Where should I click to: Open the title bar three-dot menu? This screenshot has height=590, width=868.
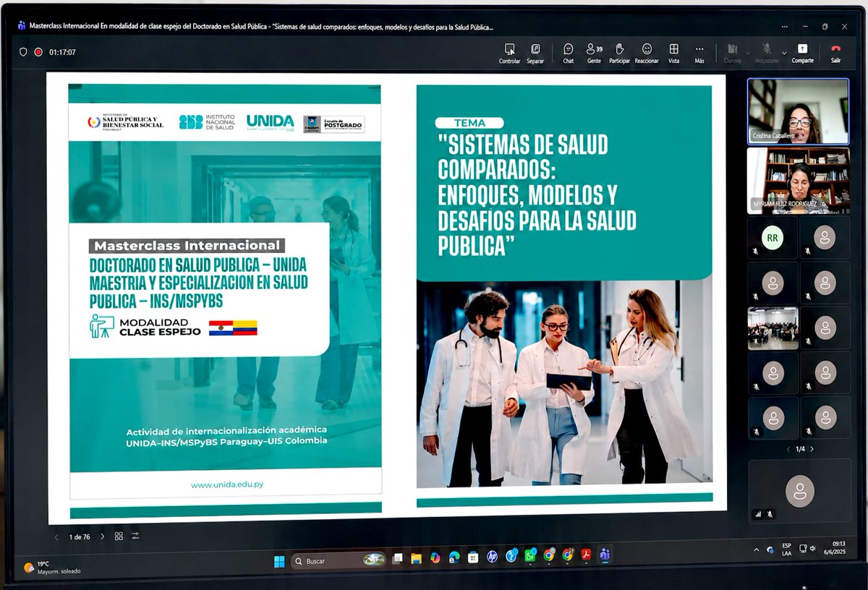[786, 27]
